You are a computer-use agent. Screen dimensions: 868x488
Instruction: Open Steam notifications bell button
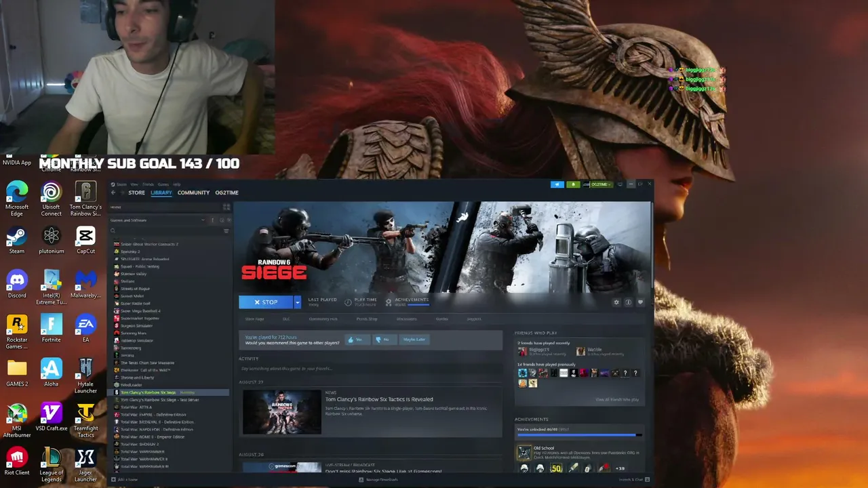[573, 184]
